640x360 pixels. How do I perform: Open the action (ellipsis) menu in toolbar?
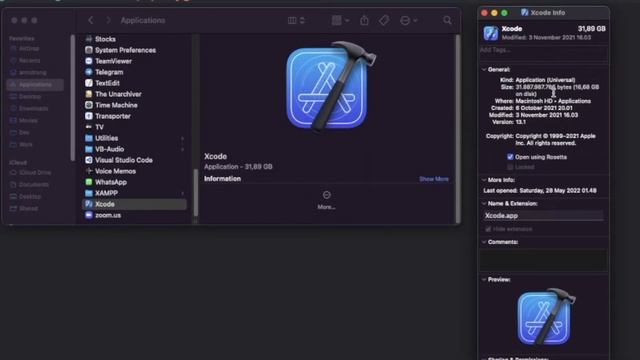(x=408, y=20)
